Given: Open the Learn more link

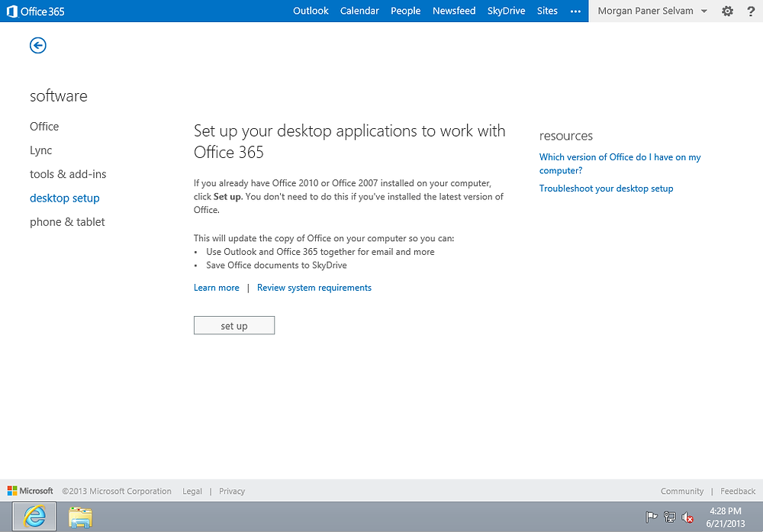Looking at the screenshot, I should tap(217, 288).
